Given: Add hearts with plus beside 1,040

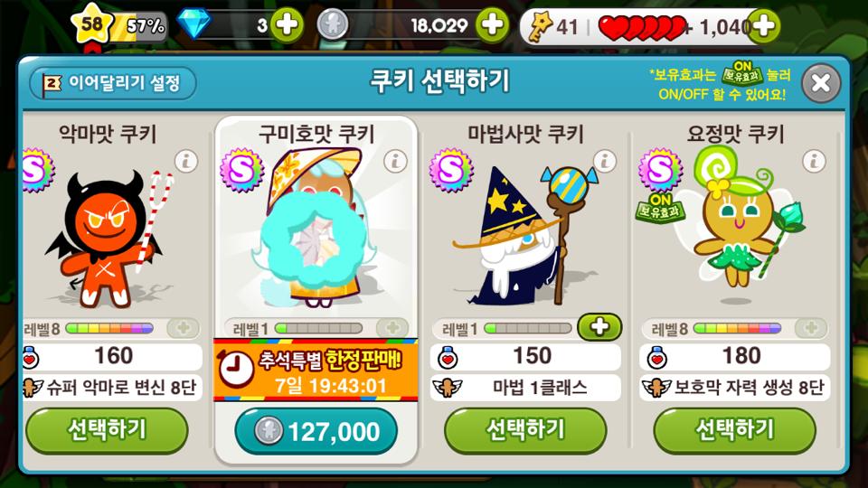Looking at the screenshot, I should [764, 25].
